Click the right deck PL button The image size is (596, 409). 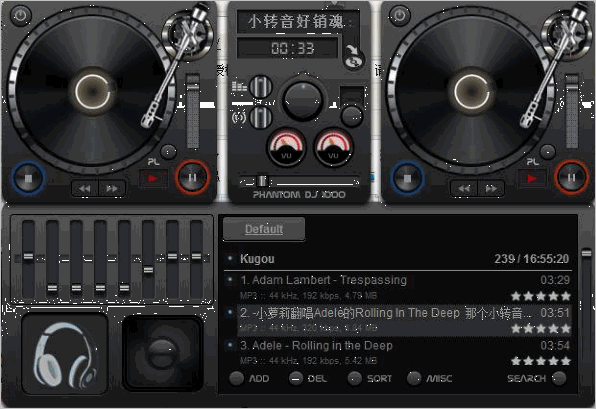(x=547, y=152)
